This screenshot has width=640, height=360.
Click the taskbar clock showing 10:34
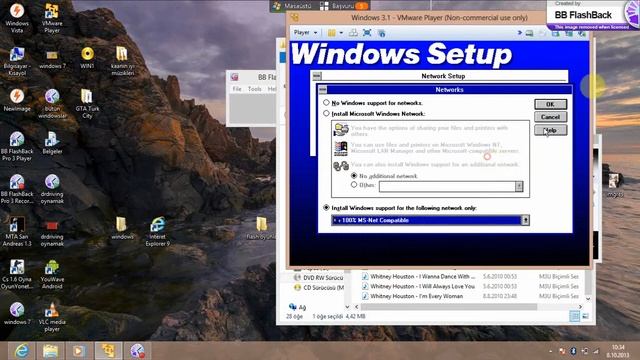point(618,351)
